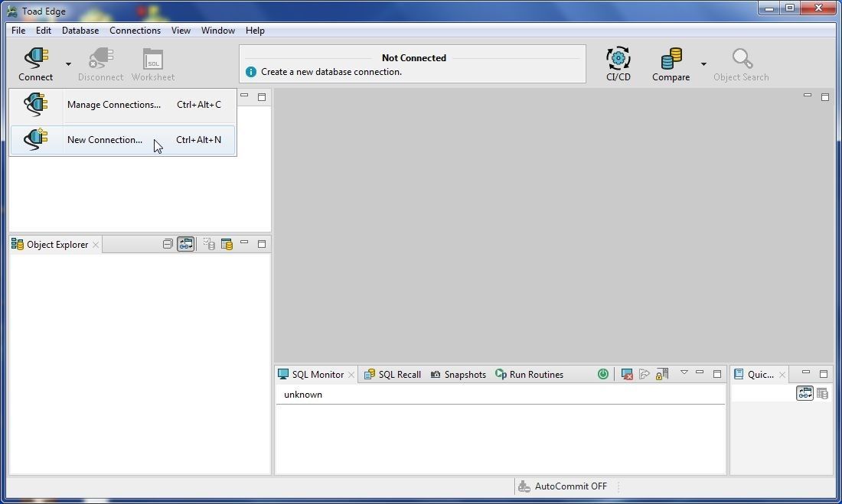Maximize the Quic... panel
Screen dimensions: 842x504
824,374
